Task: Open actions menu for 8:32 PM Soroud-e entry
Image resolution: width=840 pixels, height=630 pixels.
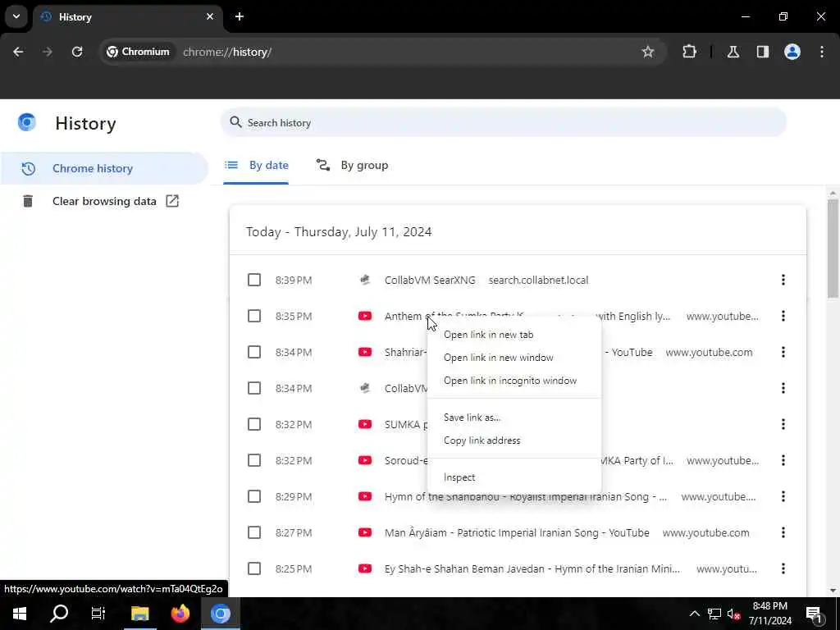Action: point(783,460)
